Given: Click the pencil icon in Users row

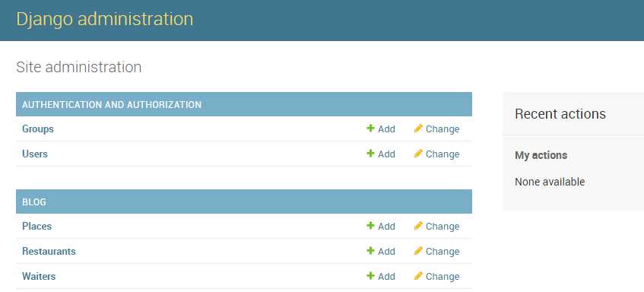Looking at the screenshot, I should [418, 154].
